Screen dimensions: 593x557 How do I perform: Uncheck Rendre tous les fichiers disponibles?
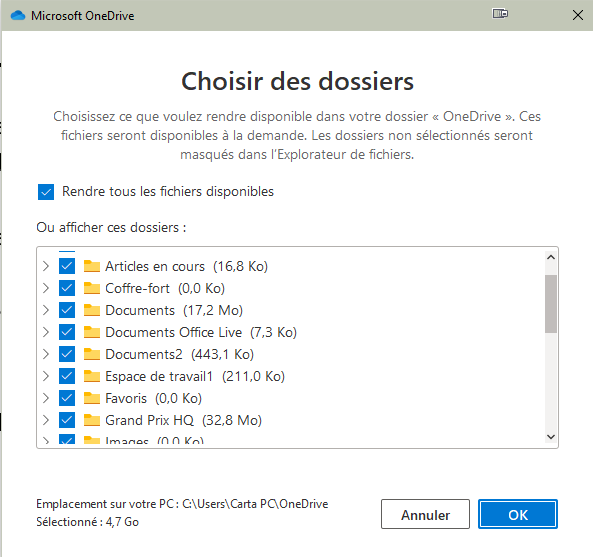pyautogui.click(x=46, y=192)
